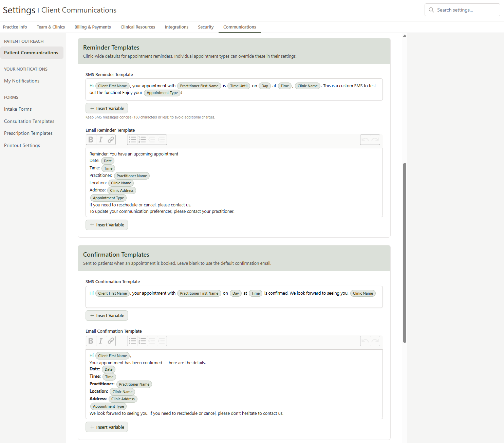Click decrease indent icon in Email Reminder toolbar

pos(152,140)
